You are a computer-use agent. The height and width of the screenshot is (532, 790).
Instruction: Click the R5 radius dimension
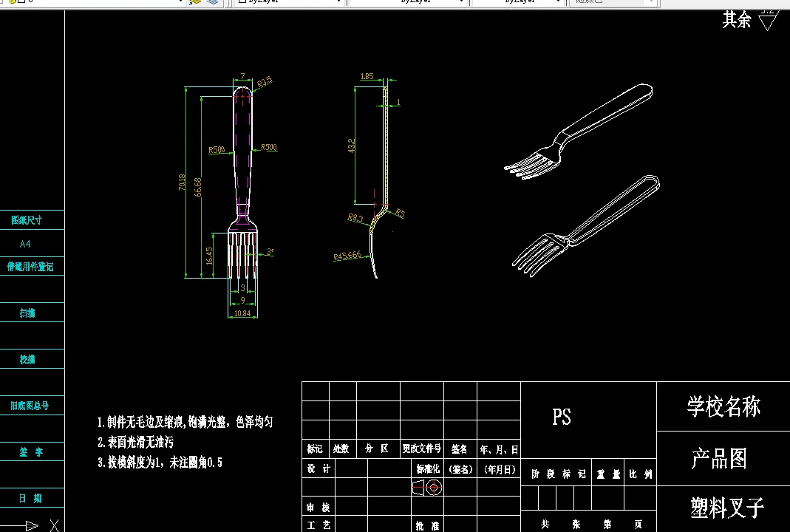[400, 213]
